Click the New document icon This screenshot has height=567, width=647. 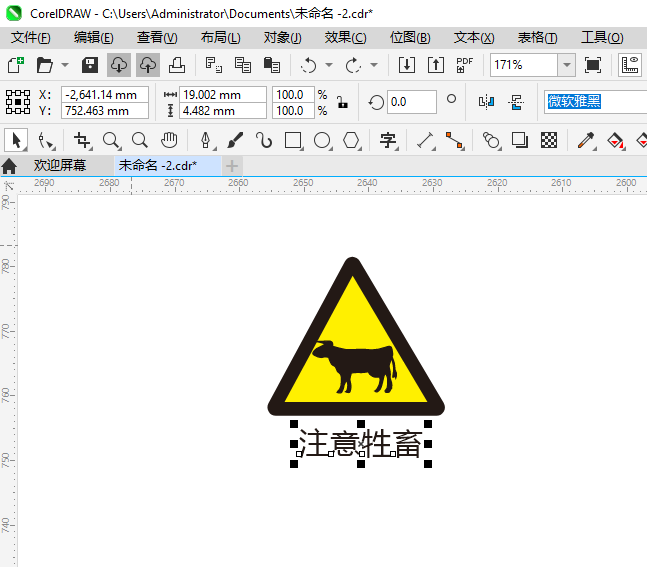tap(16, 65)
